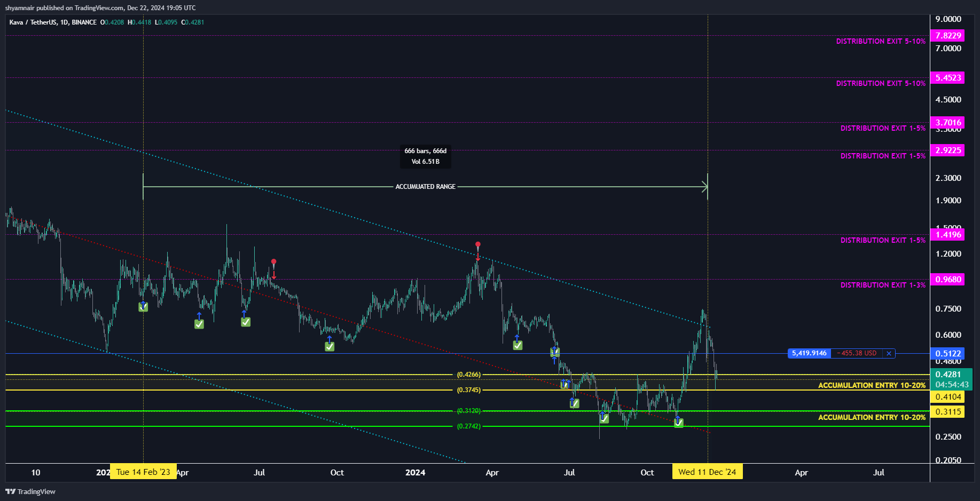Select the blue 0.5122 price label
Viewport: 980px width, 501px height.
click(947, 354)
